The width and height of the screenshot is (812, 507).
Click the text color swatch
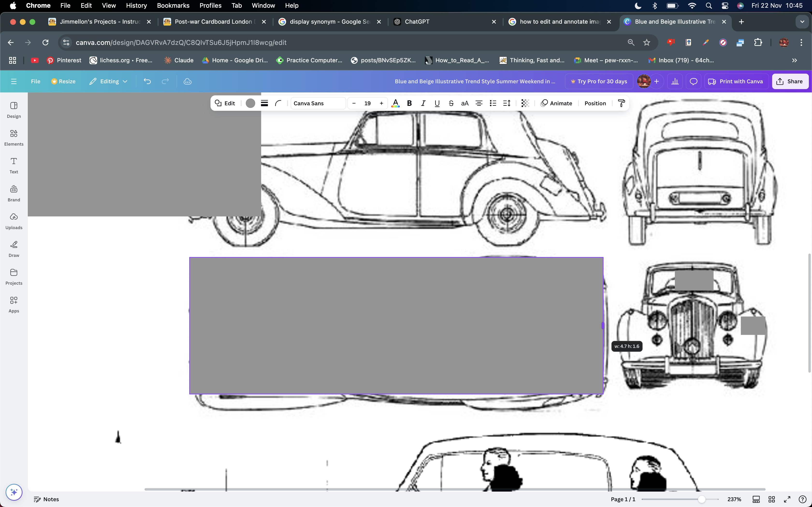click(395, 103)
